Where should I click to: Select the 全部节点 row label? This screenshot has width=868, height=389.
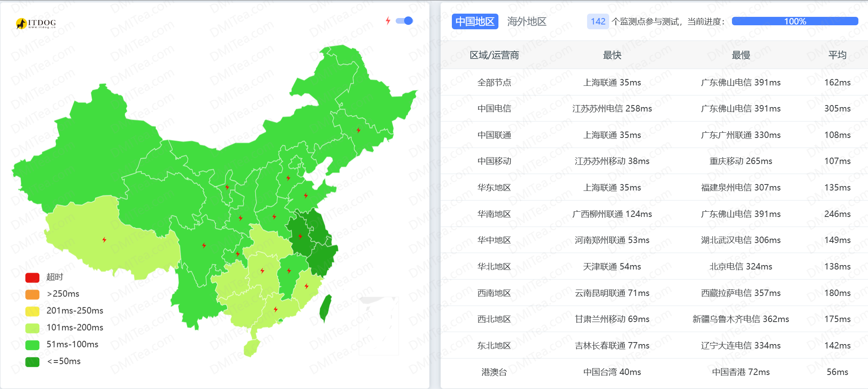[x=494, y=83]
